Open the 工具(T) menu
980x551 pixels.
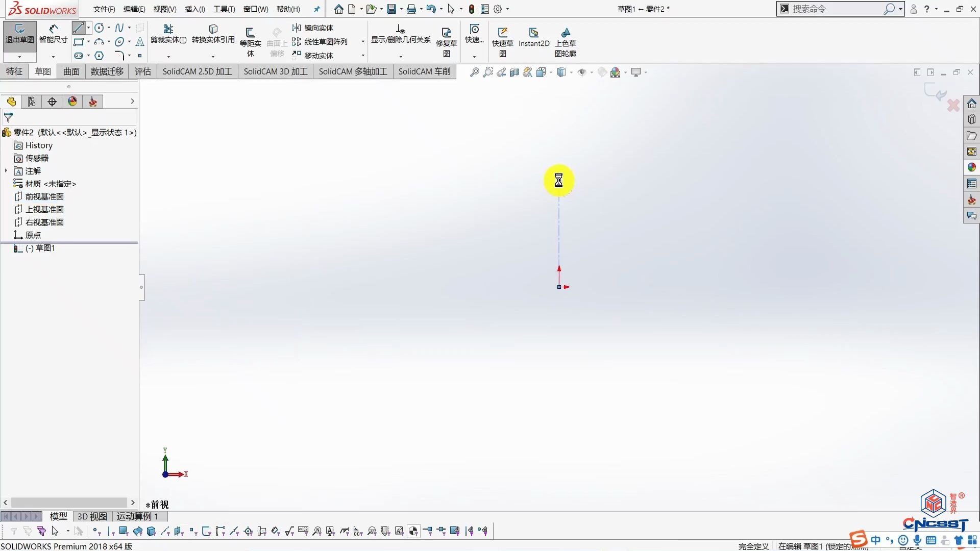coord(224,9)
